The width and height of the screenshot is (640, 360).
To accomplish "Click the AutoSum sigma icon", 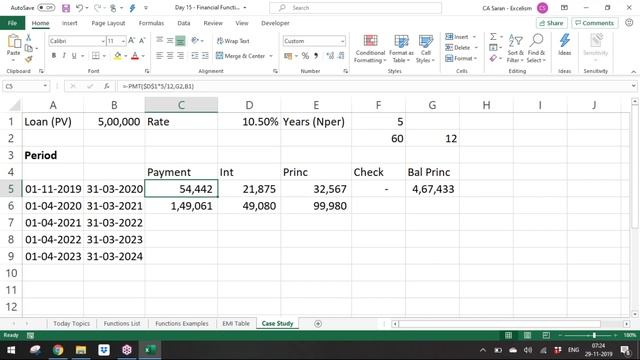I will [493, 37].
